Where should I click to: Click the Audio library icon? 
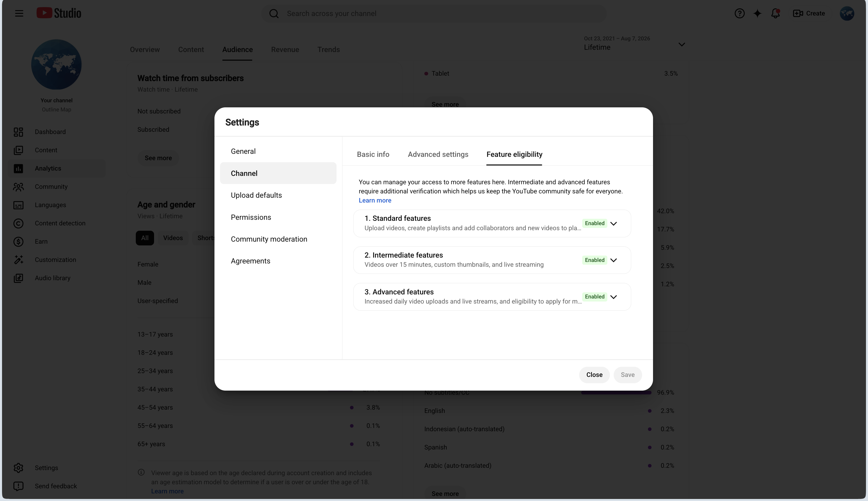18,278
